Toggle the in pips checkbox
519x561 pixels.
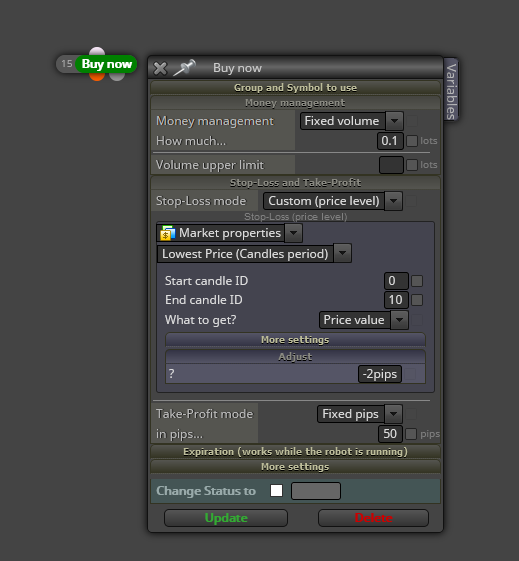pos(411,434)
